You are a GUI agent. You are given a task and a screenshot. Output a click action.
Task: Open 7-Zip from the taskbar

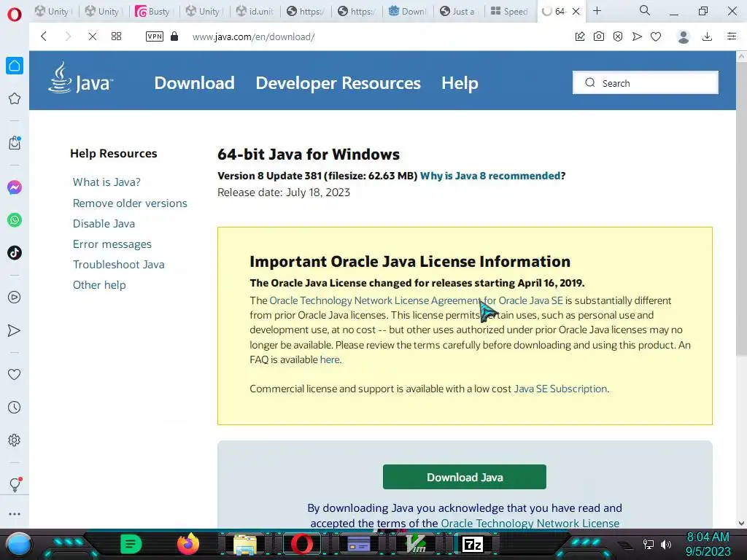[x=472, y=544]
